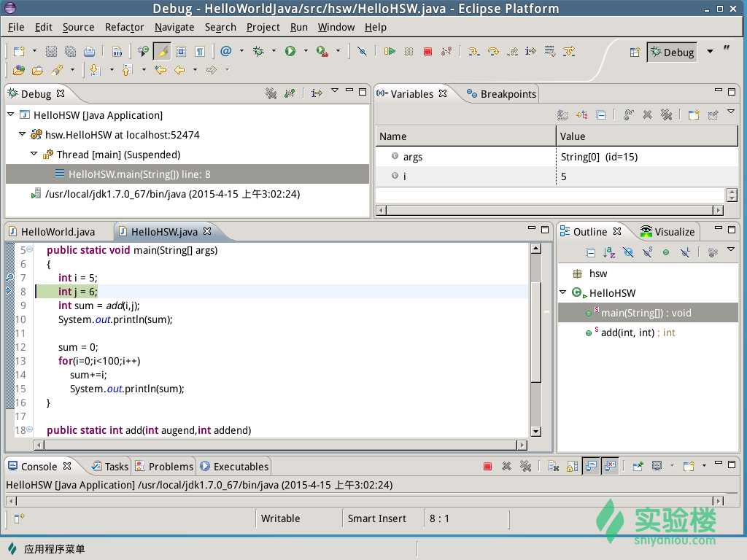Viewport: 747px width, 560px height.
Task: Toggle Mark Occurrences highlighter icon
Action: coord(163,52)
